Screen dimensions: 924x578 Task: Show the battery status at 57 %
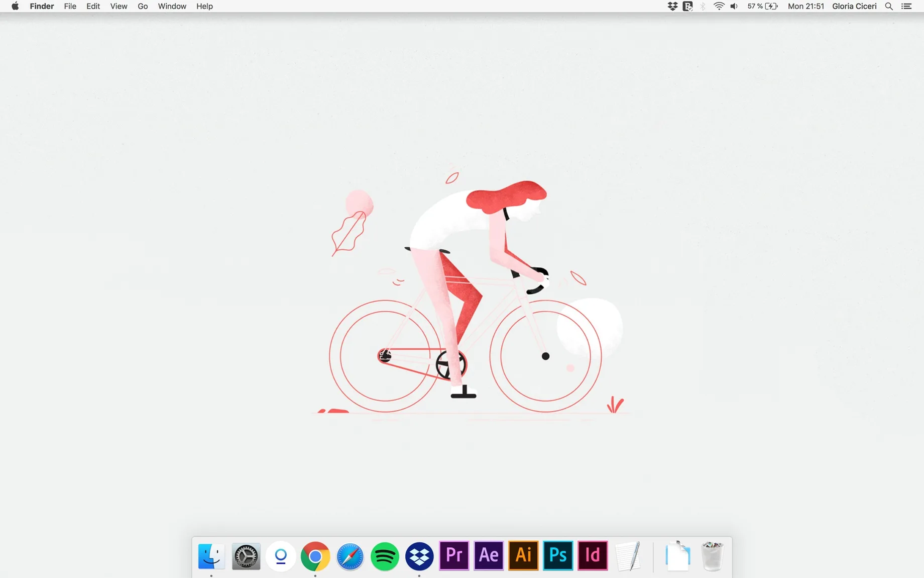(x=762, y=6)
